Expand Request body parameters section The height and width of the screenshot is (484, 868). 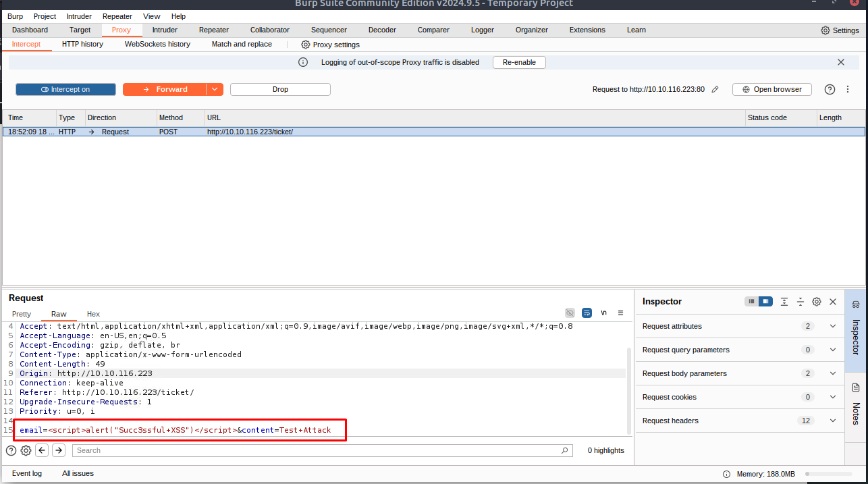740,373
